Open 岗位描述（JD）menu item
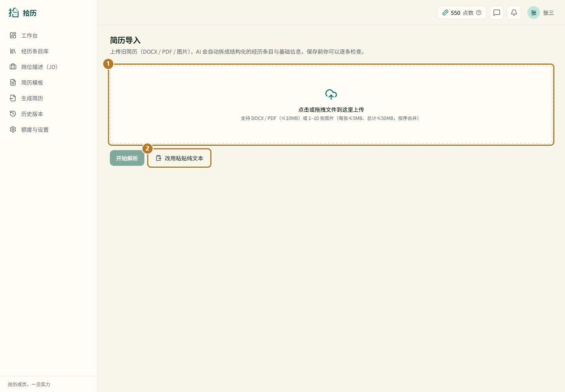 49,67
